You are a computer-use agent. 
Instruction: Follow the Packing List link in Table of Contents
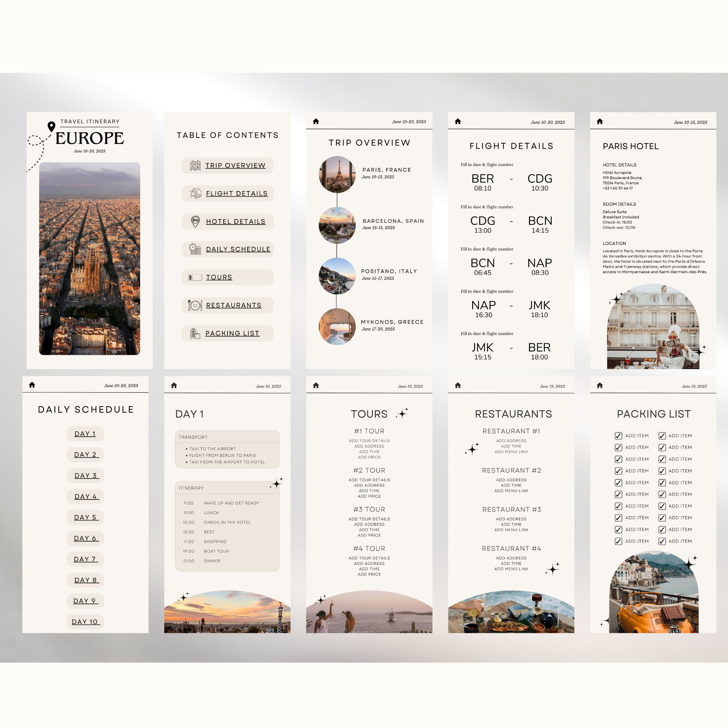pyautogui.click(x=232, y=333)
